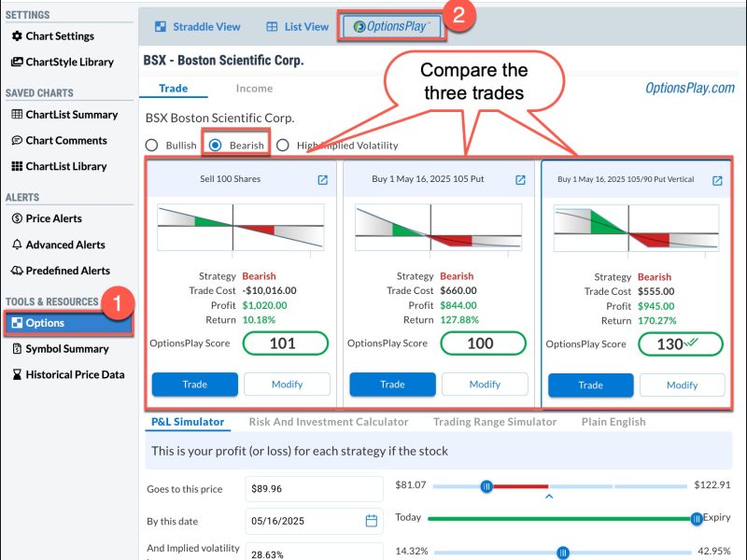Open the Plain English tab
The image size is (747, 560).
coord(613,422)
